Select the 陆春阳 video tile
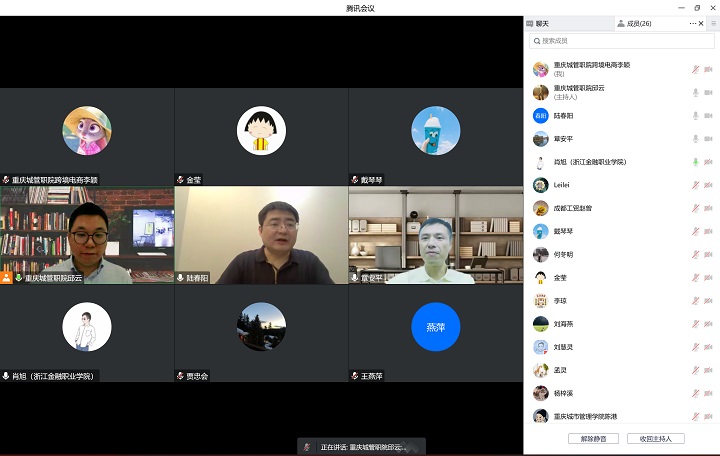The image size is (720, 456). pos(261,235)
